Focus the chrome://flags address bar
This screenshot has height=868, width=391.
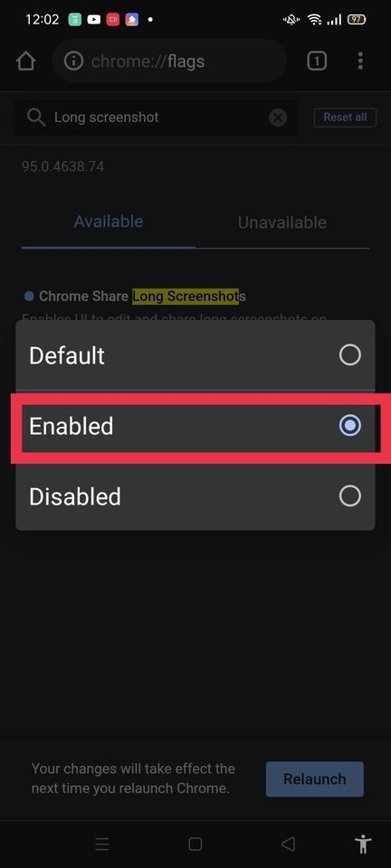tap(169, 61)
